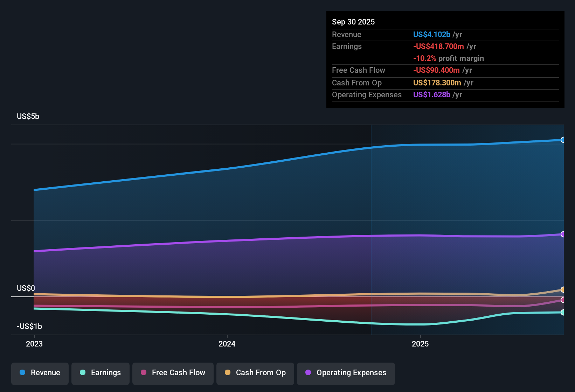This screenshot has height=392, width=575.
Task: Click the orange Cash From Op endpoint marker
Action: 563,290
